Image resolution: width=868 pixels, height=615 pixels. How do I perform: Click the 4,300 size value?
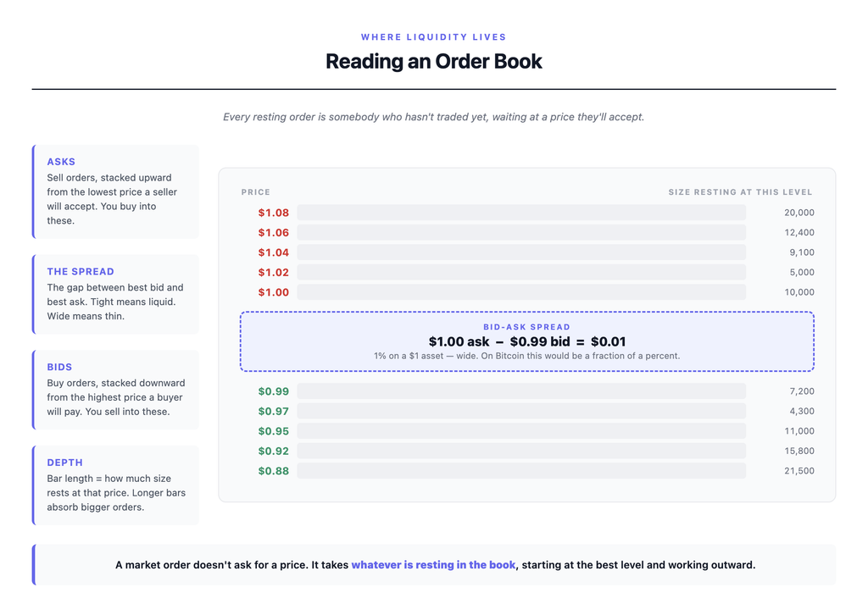point(802,411)
